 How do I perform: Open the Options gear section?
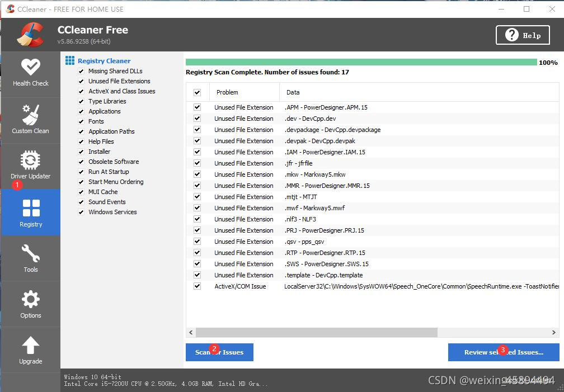tap(31, 304)
